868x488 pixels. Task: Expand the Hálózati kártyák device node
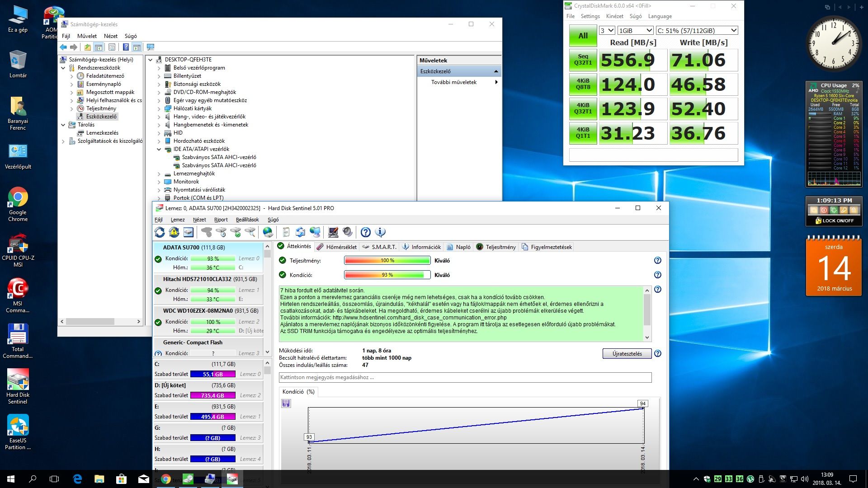[x=159, y=108]
